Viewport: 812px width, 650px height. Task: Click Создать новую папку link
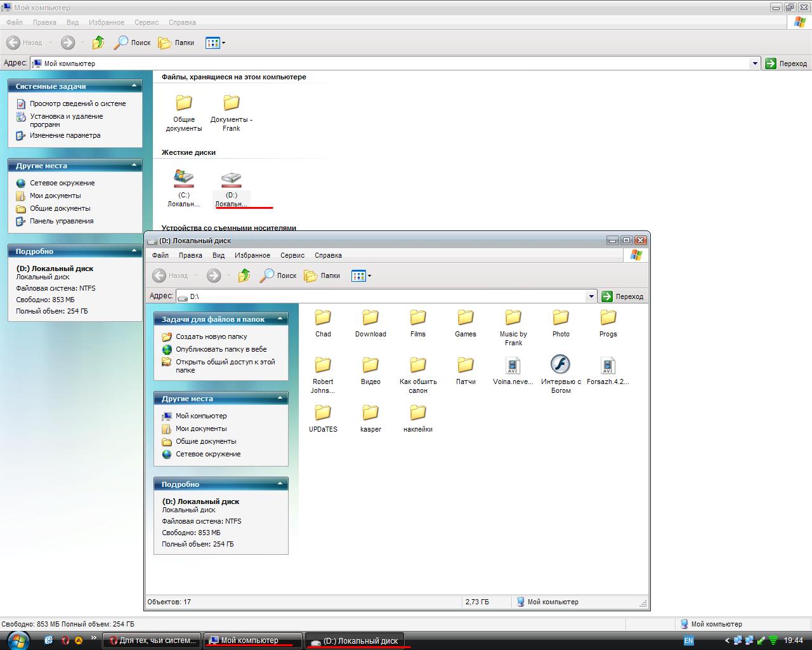pyautogui.click(x=211, y=336)
